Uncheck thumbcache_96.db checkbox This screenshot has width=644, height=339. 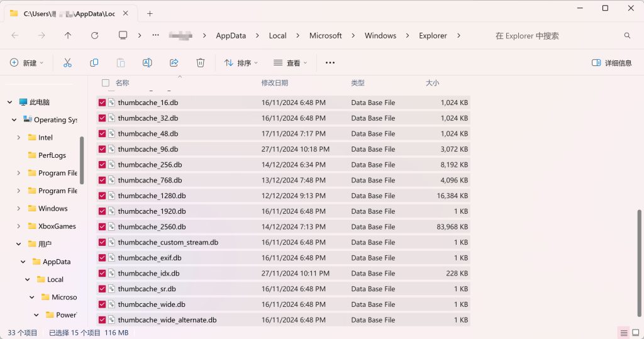click(x=103, y=149)
